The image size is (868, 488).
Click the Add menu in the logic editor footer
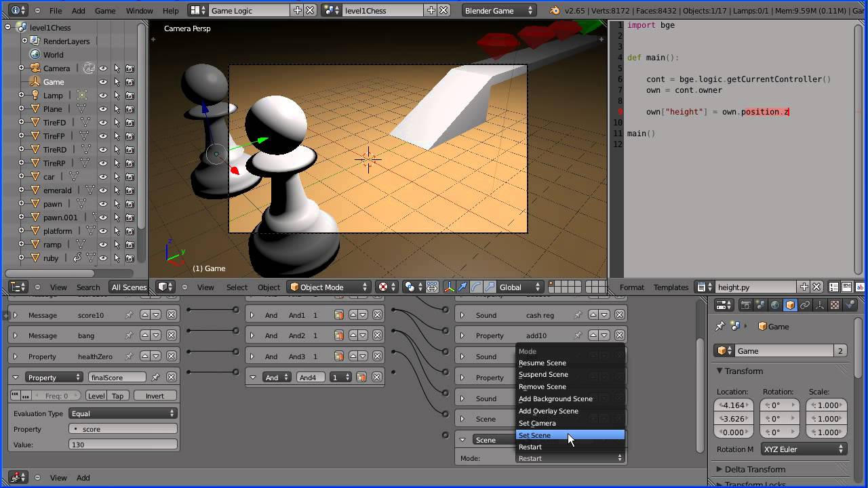click(x=83, y=478)
